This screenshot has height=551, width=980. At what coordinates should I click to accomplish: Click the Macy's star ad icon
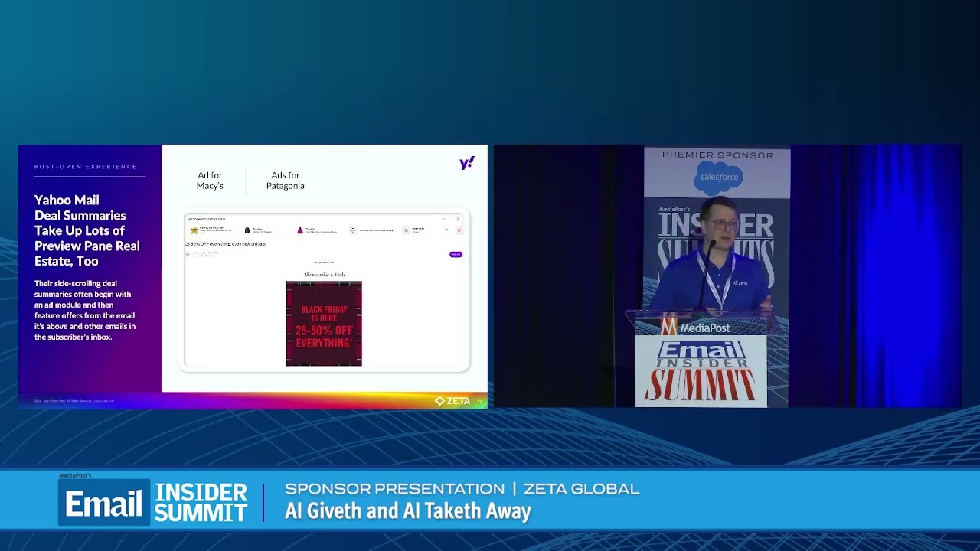pos(194,230)
